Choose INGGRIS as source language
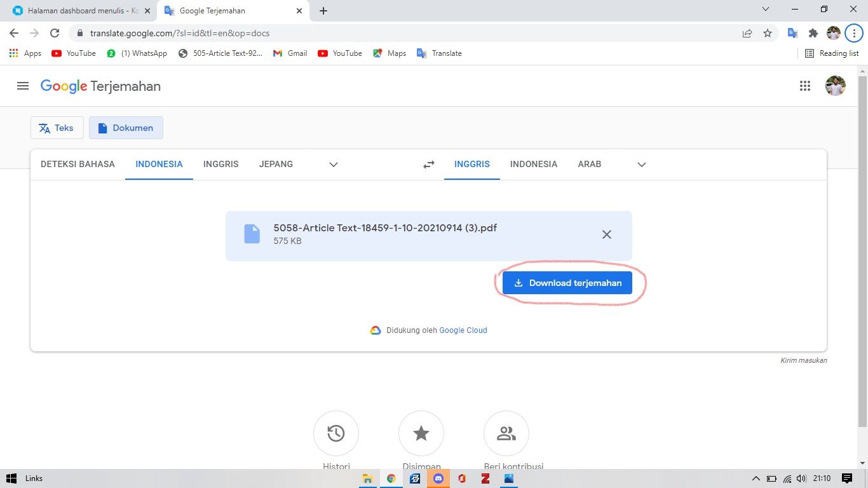The width and height of the screenshot is (868, 488). point(220,164)
